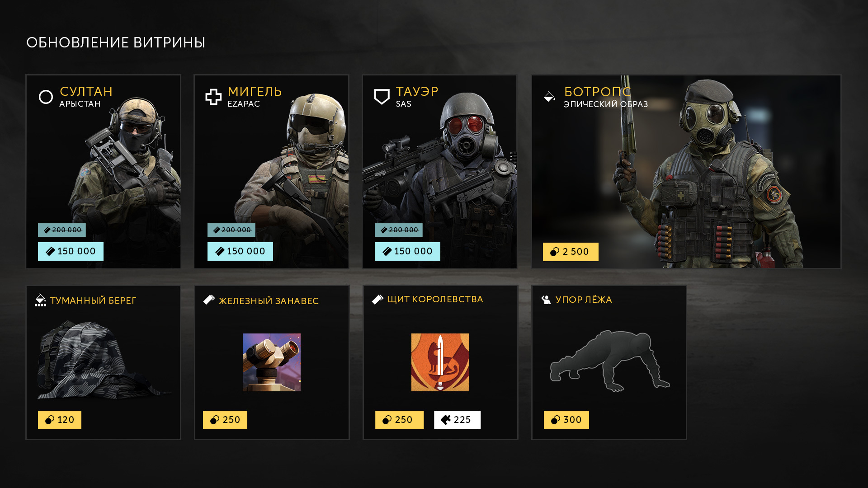This screenshot has height=488, width=868.
Task: Buy УПОР ЛЁЖА pose for 300
Action: pos(566,420)
